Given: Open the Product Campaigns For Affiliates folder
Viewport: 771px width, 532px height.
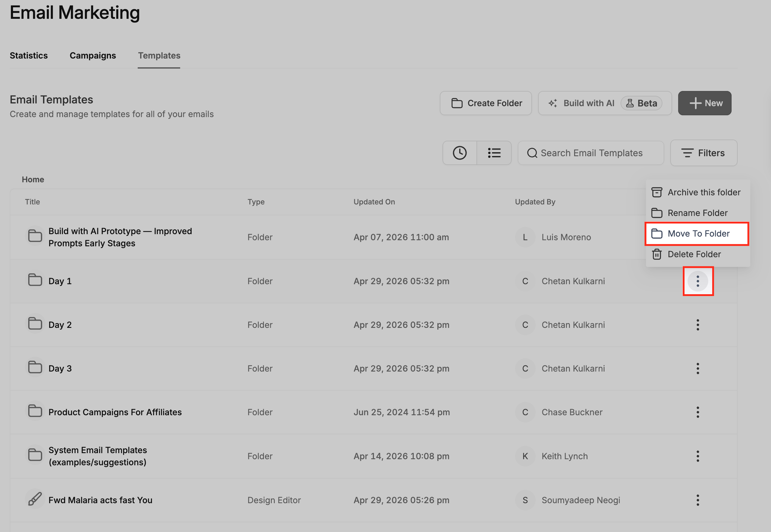Looking at the screenshot, I should [115, 412].
